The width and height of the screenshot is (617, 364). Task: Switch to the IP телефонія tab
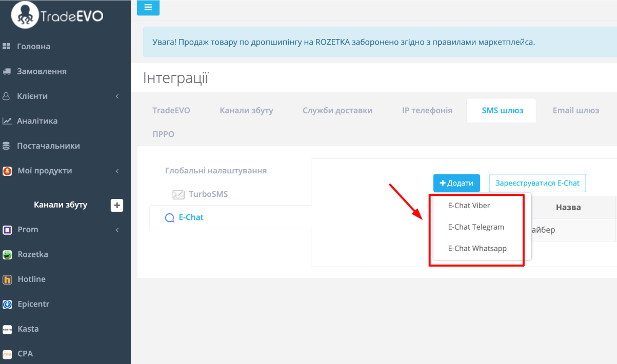pyautogui.click(x=427, y=110)
